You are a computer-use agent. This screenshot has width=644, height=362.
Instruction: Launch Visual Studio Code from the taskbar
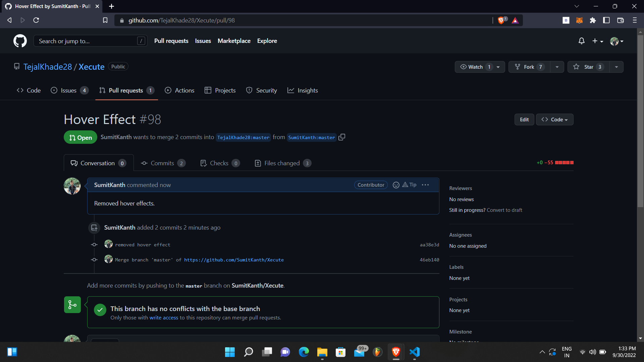(415, 352)
